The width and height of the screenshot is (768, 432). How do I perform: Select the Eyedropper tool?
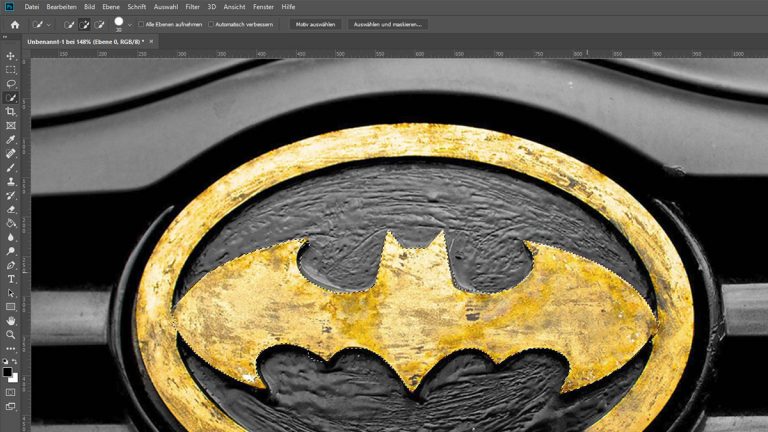(11, 140)
